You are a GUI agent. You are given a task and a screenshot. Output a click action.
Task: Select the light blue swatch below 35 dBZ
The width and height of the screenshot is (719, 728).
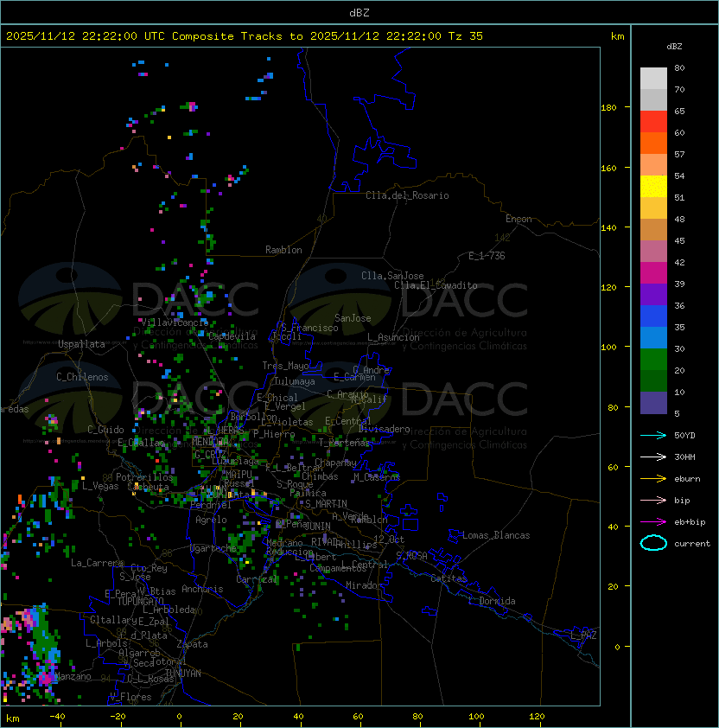653,337
